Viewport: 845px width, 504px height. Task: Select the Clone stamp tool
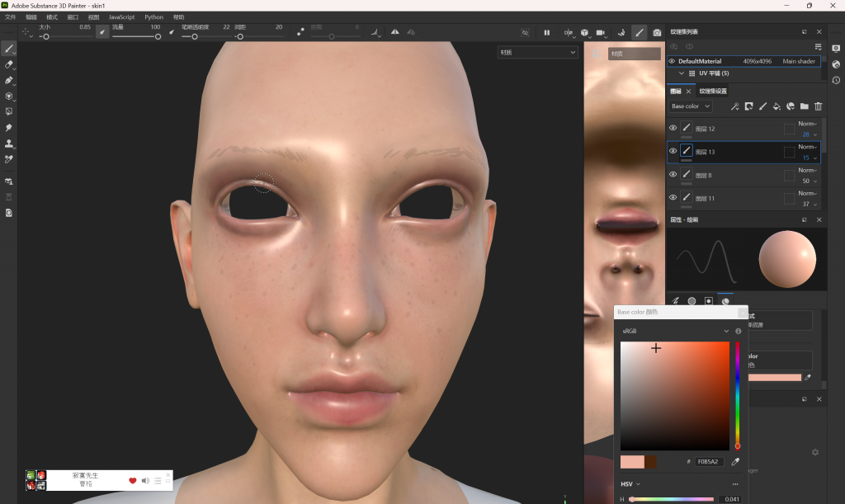point(9,144)
